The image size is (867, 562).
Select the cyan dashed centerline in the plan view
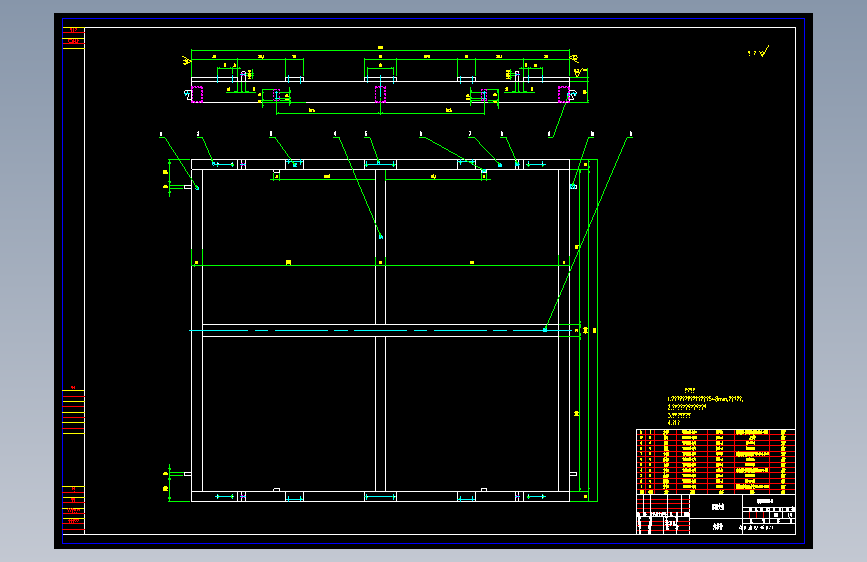pos(381,331)
